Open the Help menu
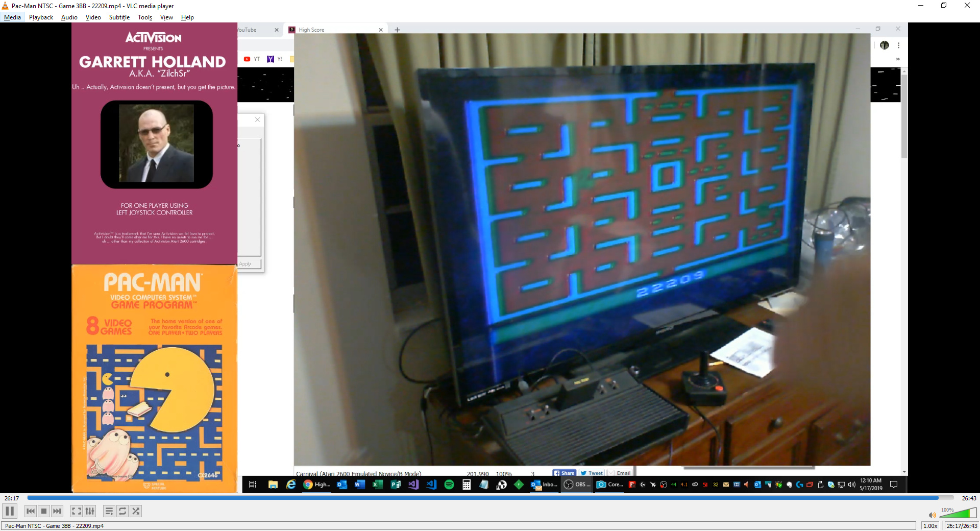This screenshot has height=531, width=980. point(187,17)
